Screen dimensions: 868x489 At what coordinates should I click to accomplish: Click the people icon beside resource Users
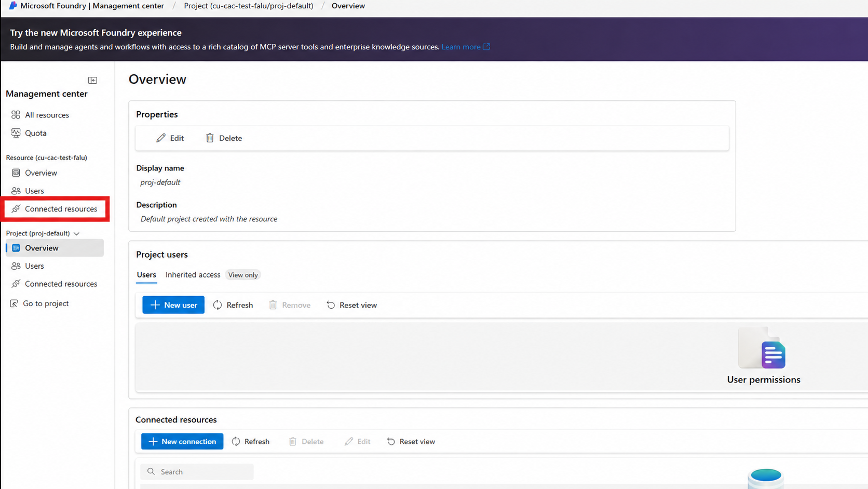pyautogui.click(x=16, y=191)
